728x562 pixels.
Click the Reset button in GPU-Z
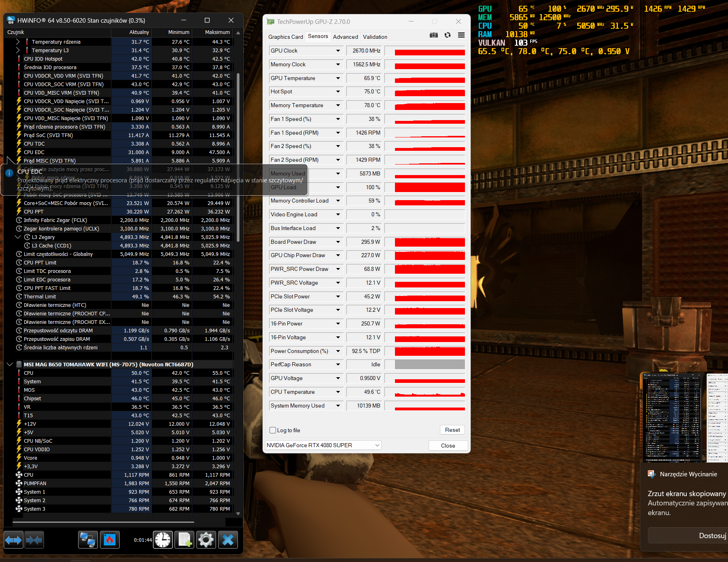click(x=452, y=430)
